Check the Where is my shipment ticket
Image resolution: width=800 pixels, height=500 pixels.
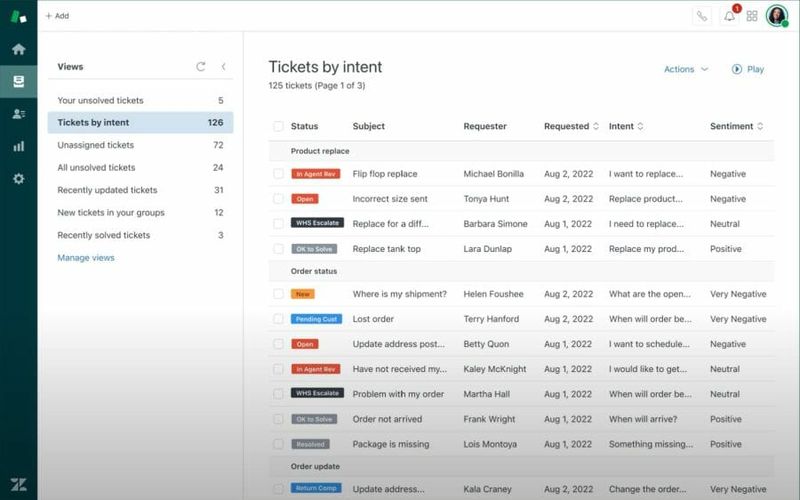click(x=278, y=294)
